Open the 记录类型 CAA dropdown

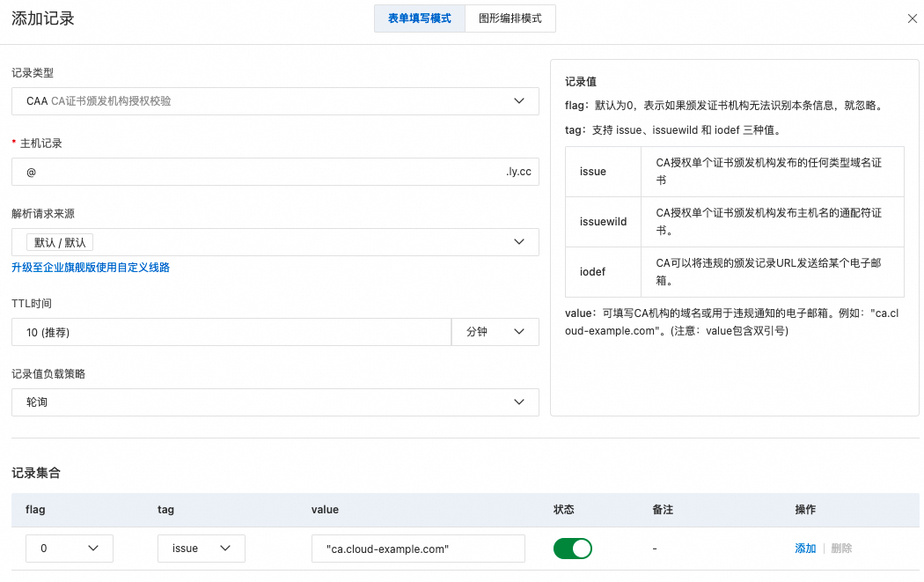[x=275, y=101]
